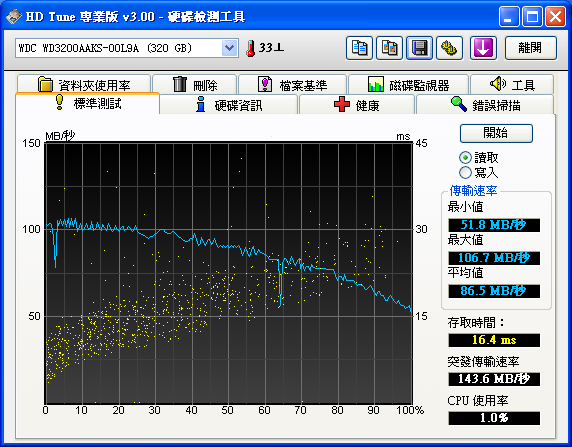The image size is (572, 447).
Task: Copy screenshot to clipboard icon
Action: tap(390, 48)
